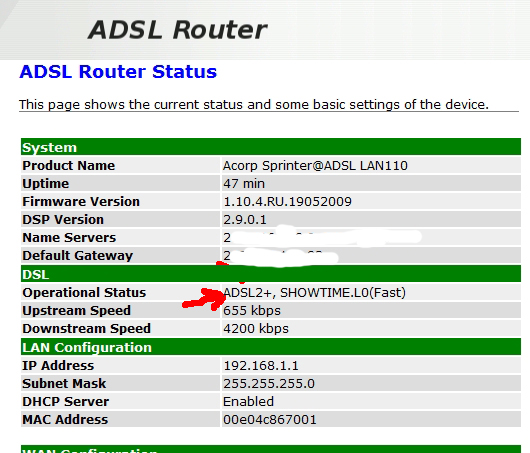Click the ADSL Router Status heading
Viewport: 530px width, 453px height.
pyautogui.click(x=118, y=72)
